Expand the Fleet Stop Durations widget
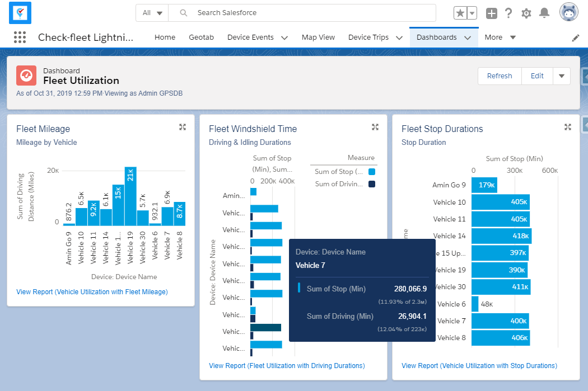Viewport: 588px width, 391px height. pyautogui.click(x=567, y=127)
